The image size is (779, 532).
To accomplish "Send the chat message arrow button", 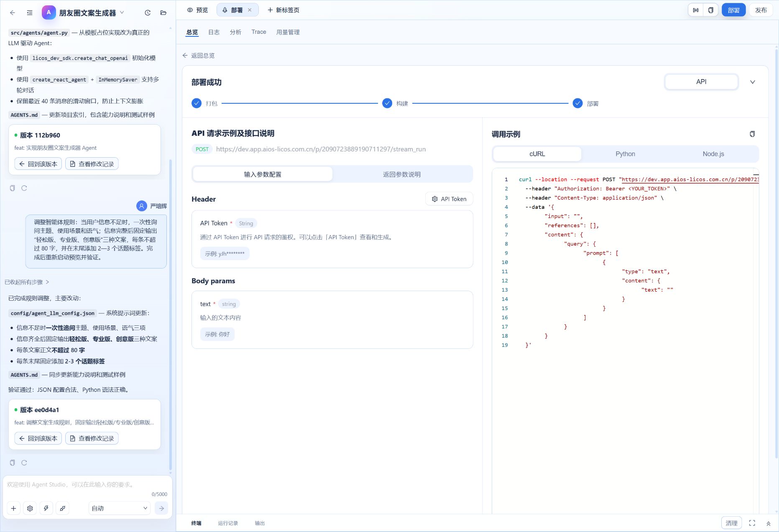I will click(x=161, y=509).
